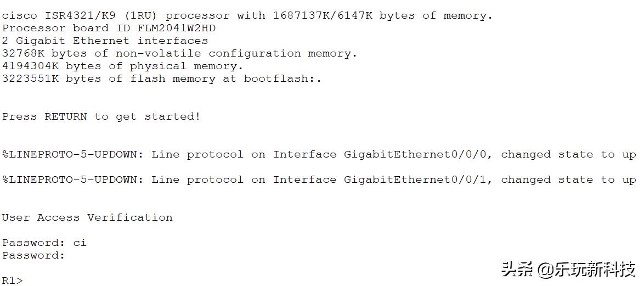
Task: Select the GigabitEthernet0/0/1 interface name
Action: (414, 180)
